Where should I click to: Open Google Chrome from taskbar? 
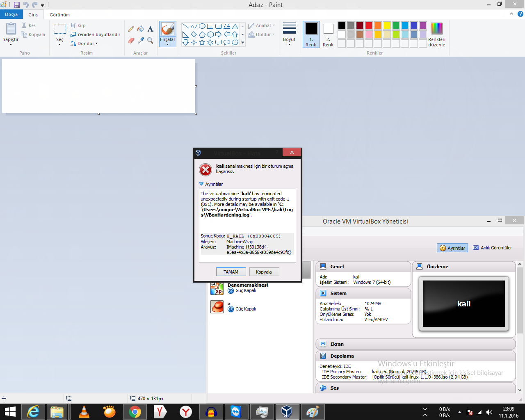tap(135, 411)
